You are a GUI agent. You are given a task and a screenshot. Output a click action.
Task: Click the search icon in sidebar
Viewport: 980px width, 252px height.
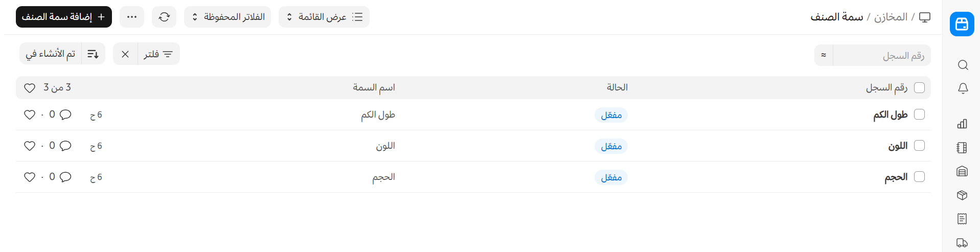(963, 65)
